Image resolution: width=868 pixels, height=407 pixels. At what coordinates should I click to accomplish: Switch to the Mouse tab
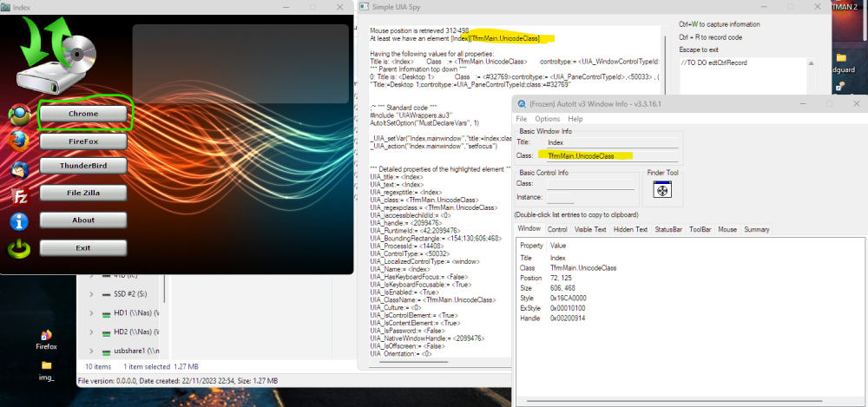727,229
